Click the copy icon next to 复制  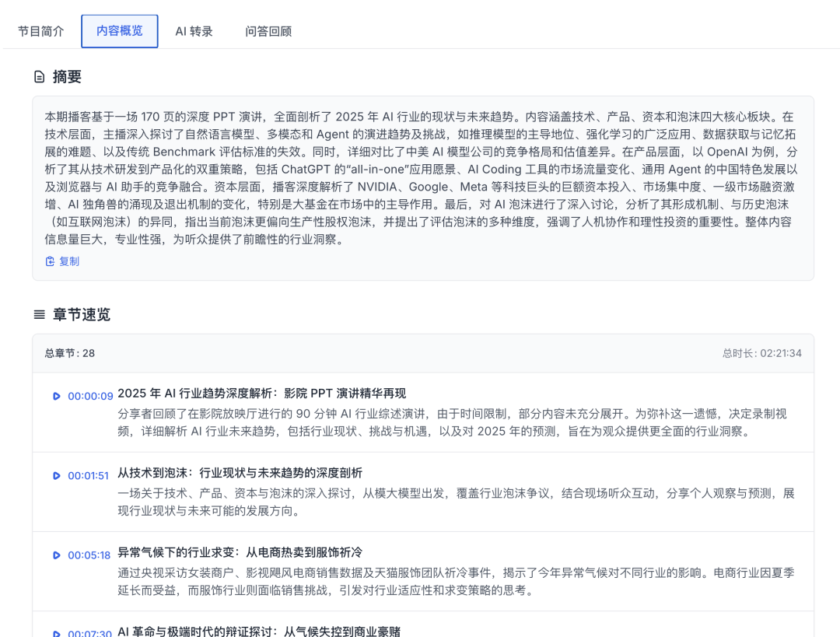[49, 261]
